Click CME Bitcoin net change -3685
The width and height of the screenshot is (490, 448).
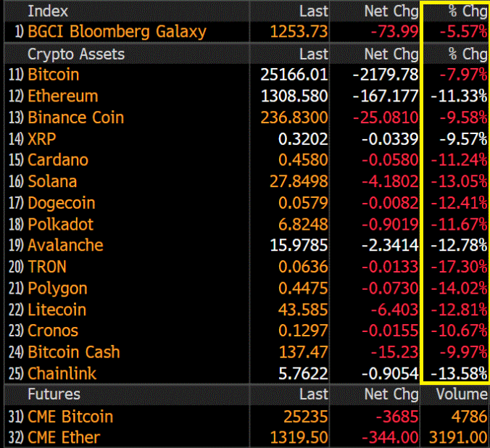tap(397, 417)
